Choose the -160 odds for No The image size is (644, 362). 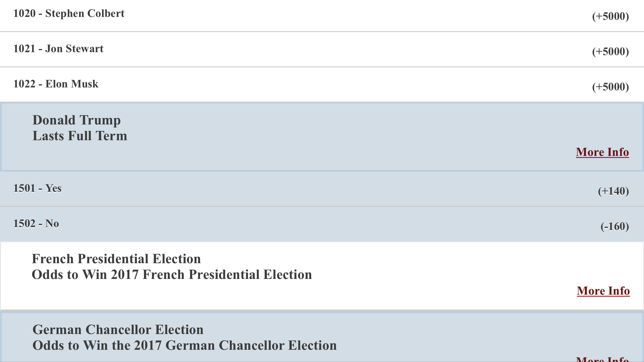pos(615,226)
